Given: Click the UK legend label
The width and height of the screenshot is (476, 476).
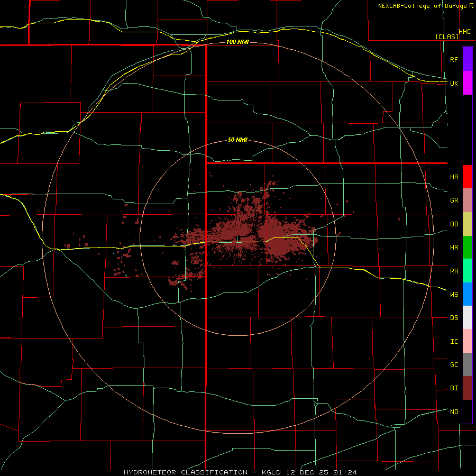Looking at the screenshot, I should pyautogui.click(x=454, y=83).
